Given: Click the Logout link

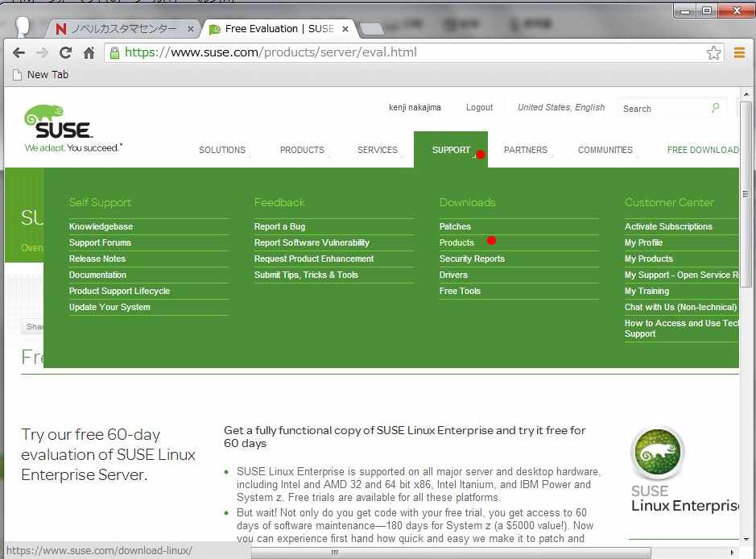Looking at the screenshot, I should click(x=479, y=107).
